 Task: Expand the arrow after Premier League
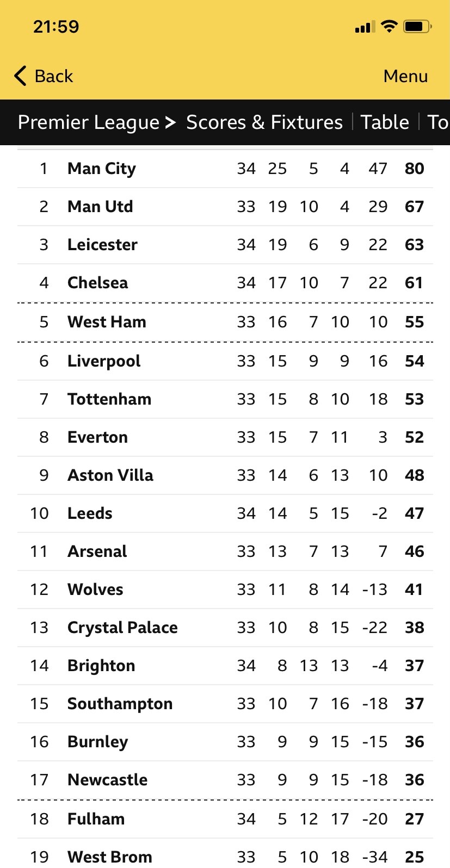click(171, 122)
